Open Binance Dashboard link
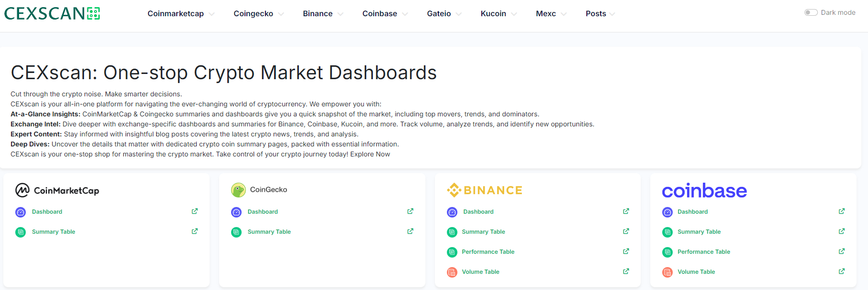868x290 pixels. pos(478,212)
